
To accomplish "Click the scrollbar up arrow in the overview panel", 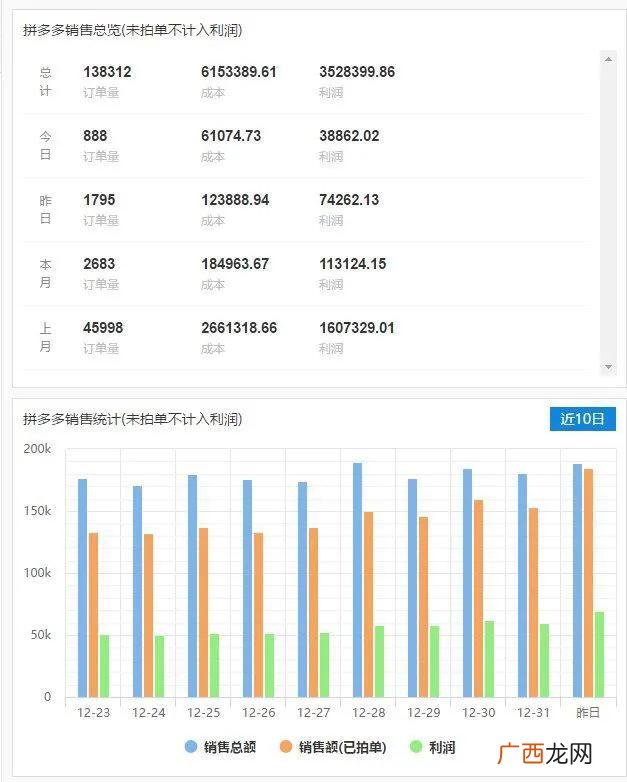I will [x=608, y=59].
